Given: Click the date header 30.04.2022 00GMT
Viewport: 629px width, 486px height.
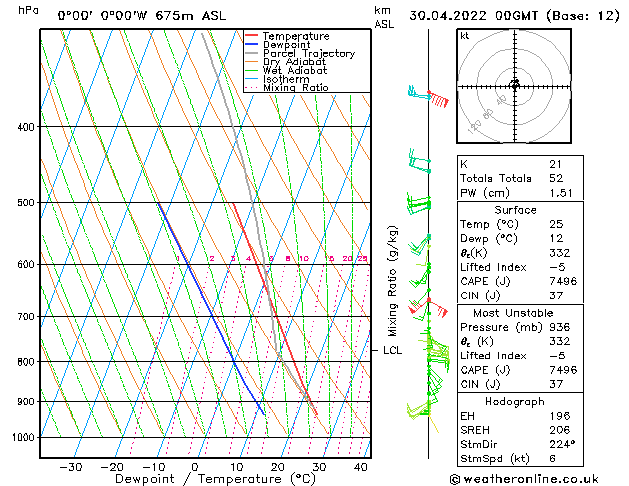Looking at the screenshot, I should pos(515,16).
